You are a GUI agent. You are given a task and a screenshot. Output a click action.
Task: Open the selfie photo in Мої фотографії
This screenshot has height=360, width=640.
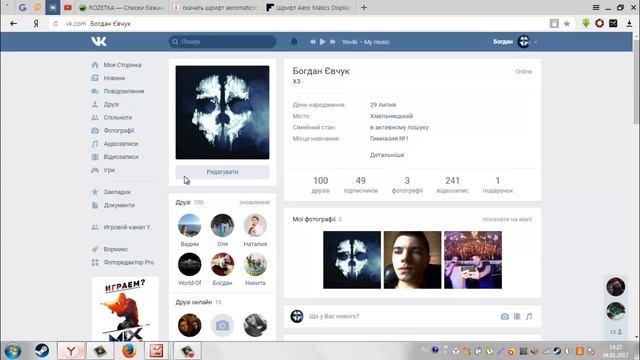coord(412,260)
